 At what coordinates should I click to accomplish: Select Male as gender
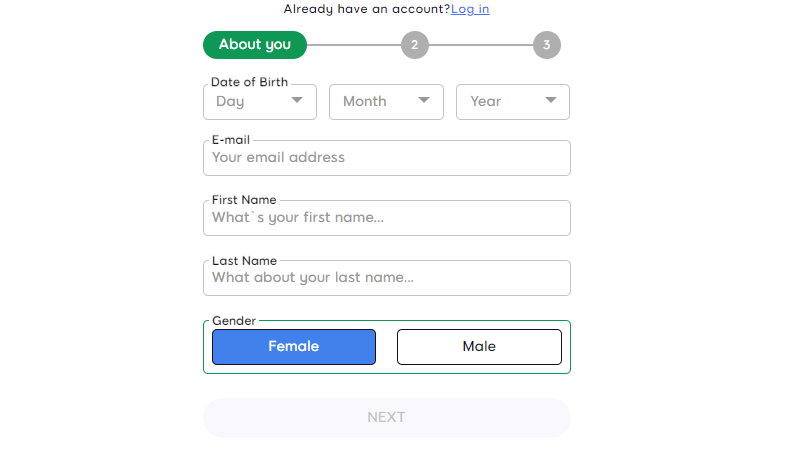(x=479, y=347)
